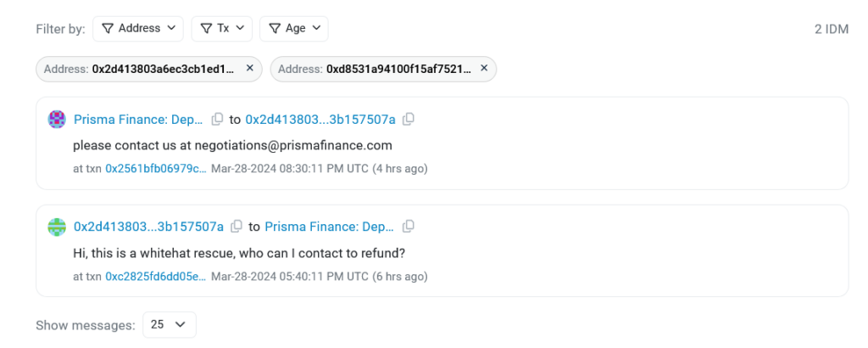868x348 pixels.
Task: Open transaction 0xc2825fd6dd05e link
Action: click(156, 275)
